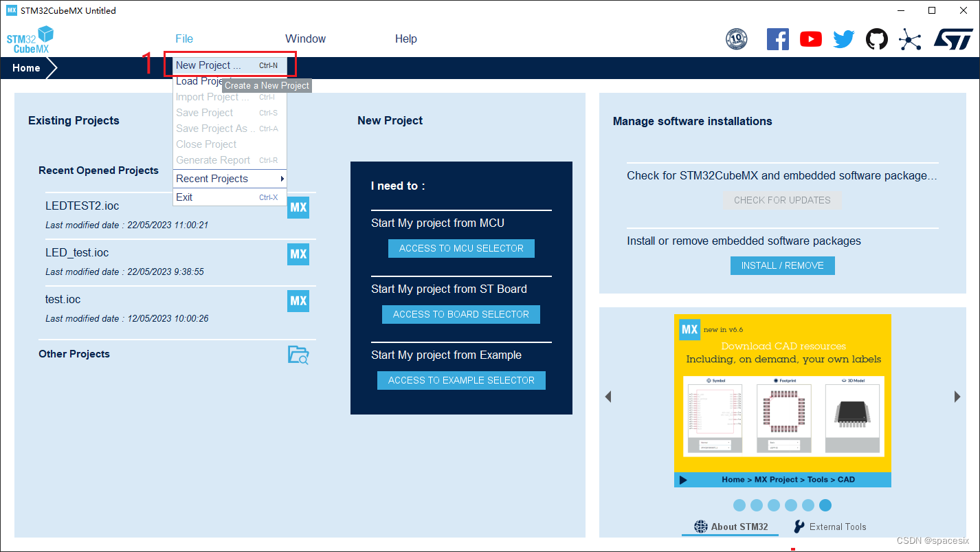This screenshot has height=552, width=980.
Task: Open the YouTube icon link
Action: 811,39
